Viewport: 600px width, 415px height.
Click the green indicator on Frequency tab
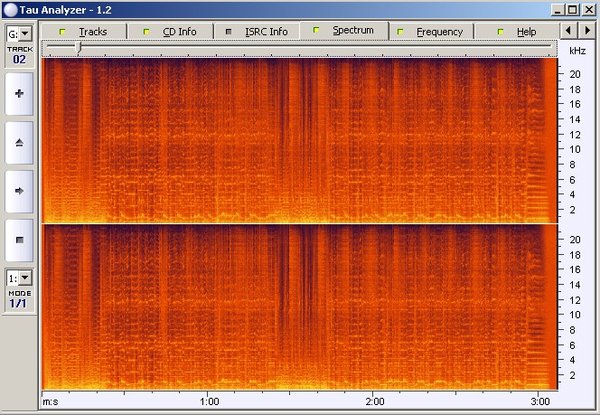400,32
